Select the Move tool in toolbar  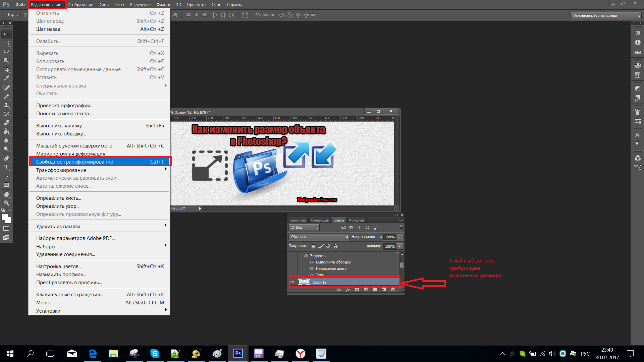click(x=6, y=35)
